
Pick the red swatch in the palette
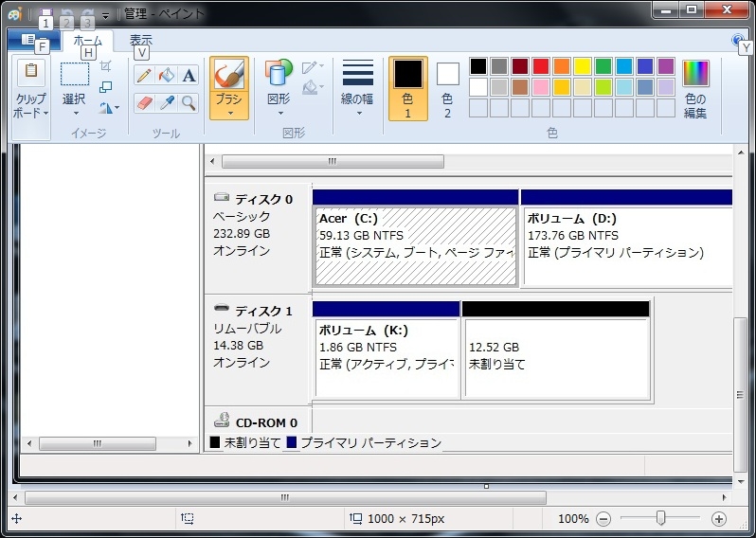coord(540,66)
